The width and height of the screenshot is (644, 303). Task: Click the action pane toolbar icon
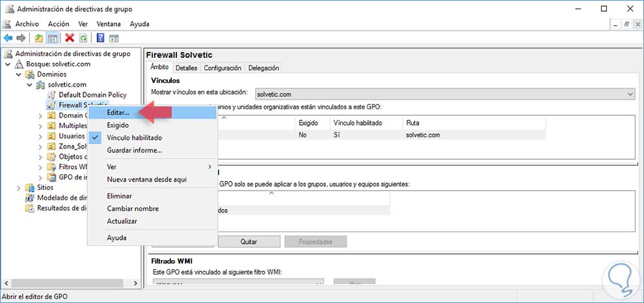[114, 38]
